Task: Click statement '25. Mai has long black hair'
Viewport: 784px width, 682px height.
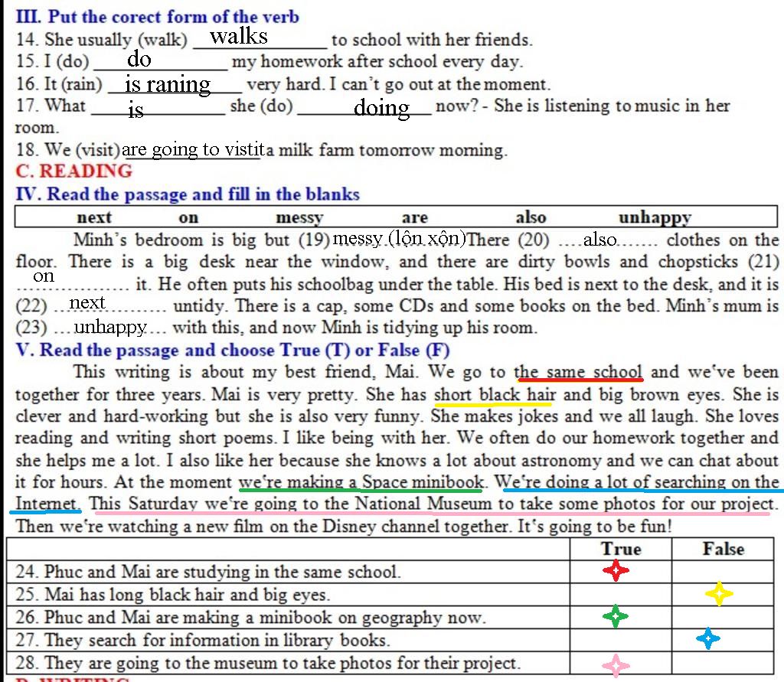Action: pos(172,595)
